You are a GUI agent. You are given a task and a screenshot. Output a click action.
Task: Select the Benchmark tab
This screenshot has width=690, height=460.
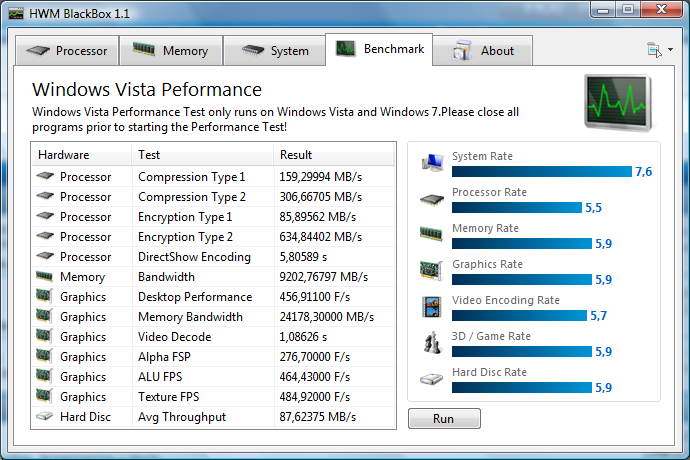coord(379,49)
